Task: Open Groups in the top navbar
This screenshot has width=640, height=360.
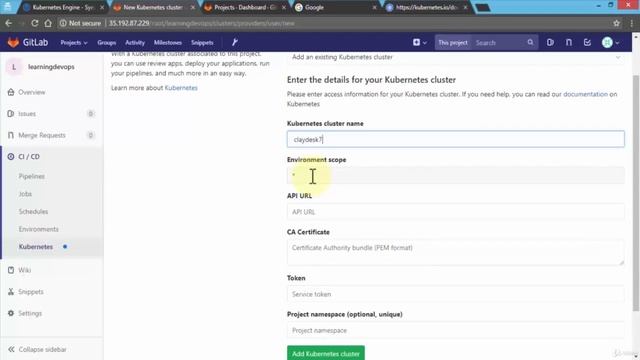Action: click(x=107, y=42)
